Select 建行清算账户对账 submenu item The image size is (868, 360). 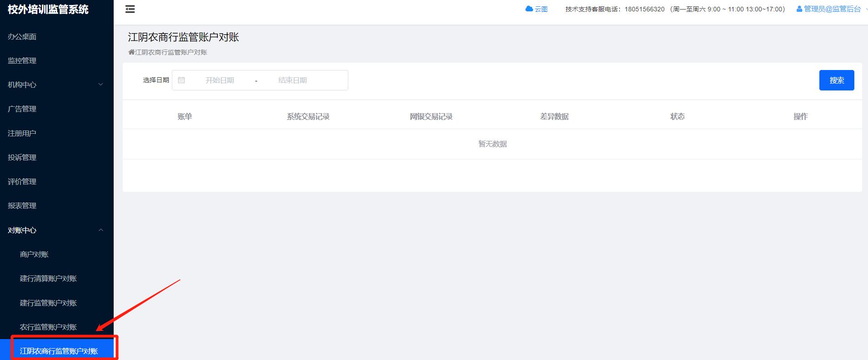[48, 279]
